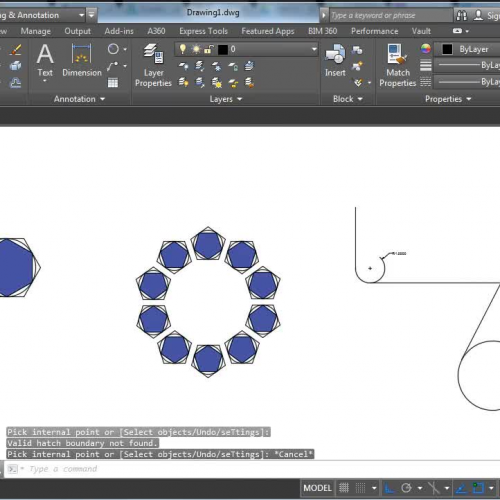Toggle object snap tracking in status bar
Screen dimensions: 500x500
pos(461,489)
